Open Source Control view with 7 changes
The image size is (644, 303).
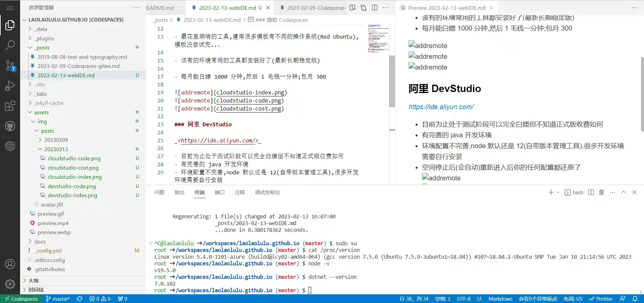10,66
